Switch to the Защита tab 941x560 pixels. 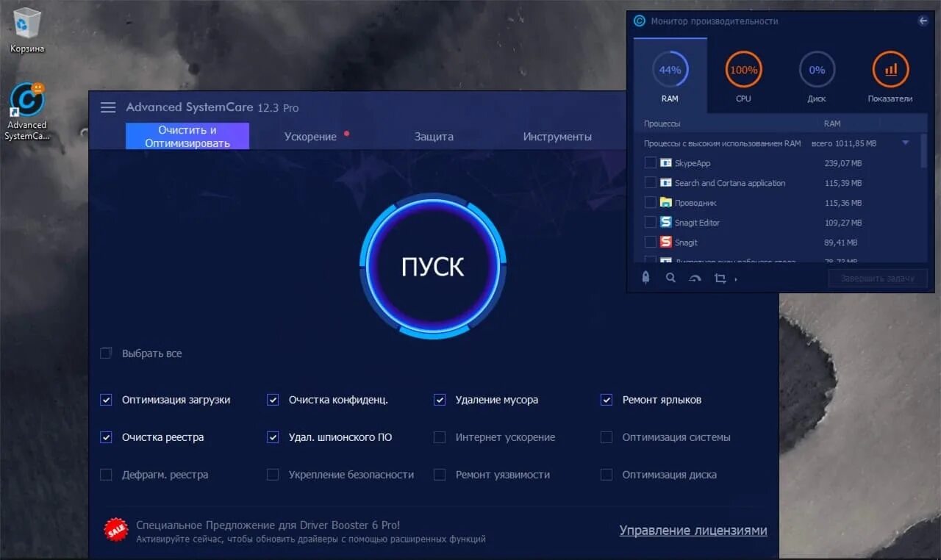(x=434, y=137)
